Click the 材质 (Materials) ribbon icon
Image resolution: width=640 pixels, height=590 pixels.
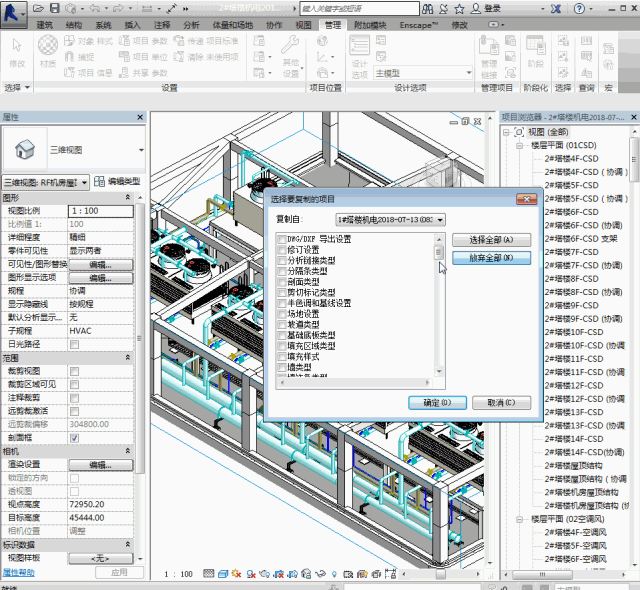tap(46, 48)
